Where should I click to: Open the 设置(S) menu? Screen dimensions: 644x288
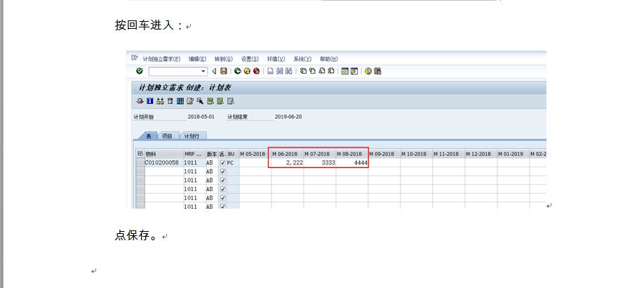pyautogui.click(x=250, y=59)
